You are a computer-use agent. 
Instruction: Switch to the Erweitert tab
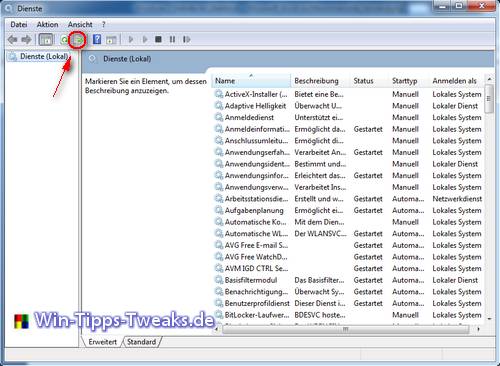102,342
